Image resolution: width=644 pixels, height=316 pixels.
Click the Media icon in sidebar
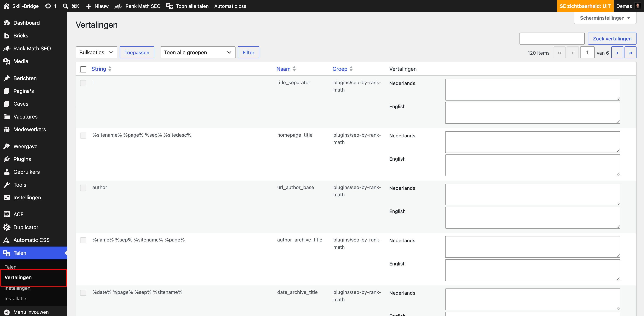(7, 61)
